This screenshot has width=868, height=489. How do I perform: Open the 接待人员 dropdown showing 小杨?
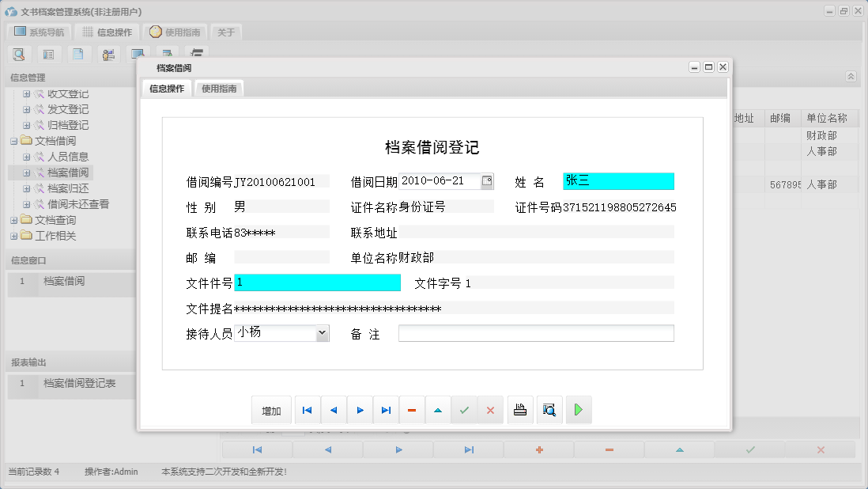point(323,332)
